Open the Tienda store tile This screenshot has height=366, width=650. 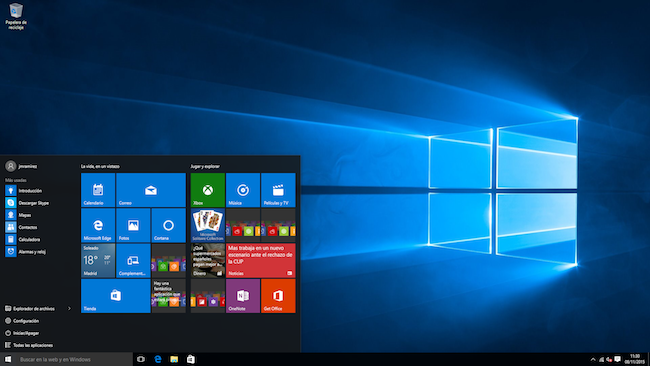coord(116,296)
